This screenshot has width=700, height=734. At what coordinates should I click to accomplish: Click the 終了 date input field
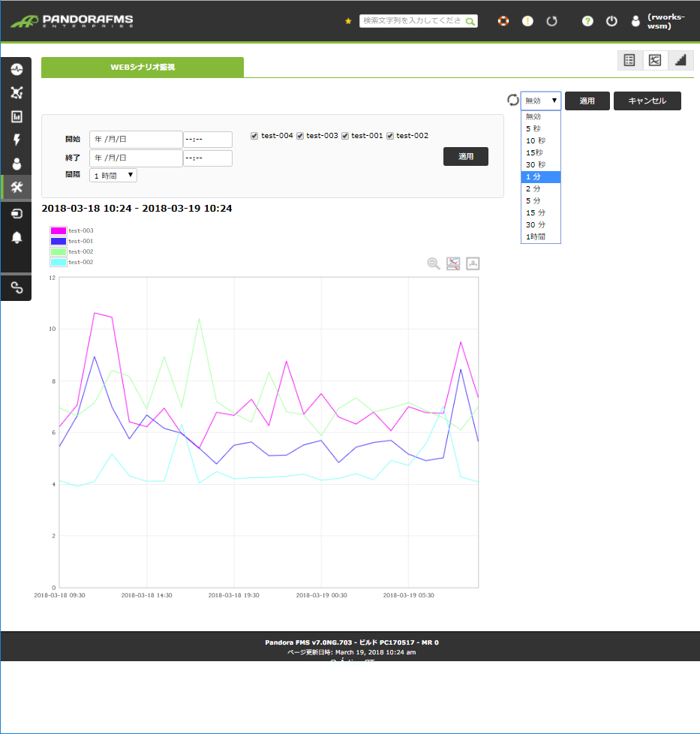136,158
